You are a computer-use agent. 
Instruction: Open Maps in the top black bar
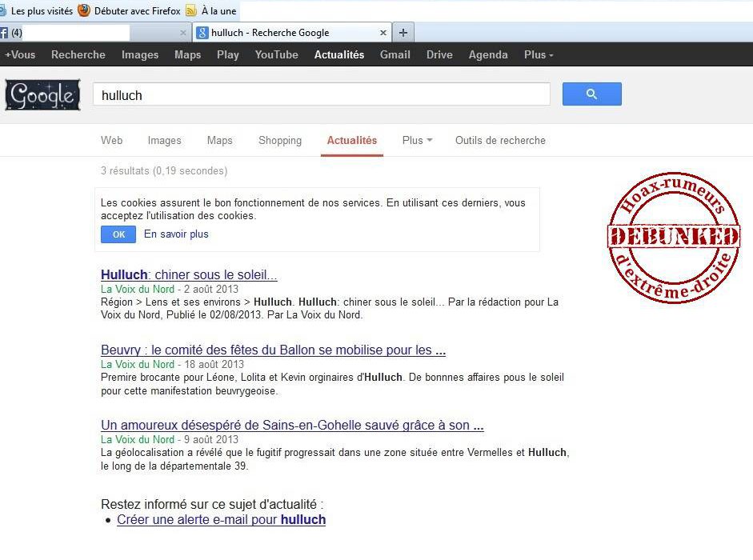tap(188, 54)
